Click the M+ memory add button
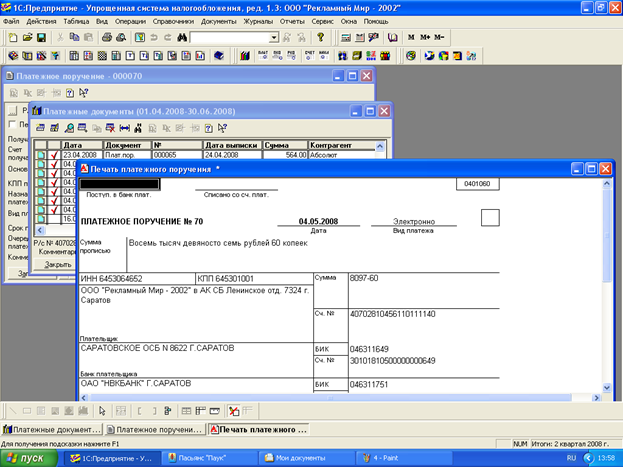 (425, 37)
